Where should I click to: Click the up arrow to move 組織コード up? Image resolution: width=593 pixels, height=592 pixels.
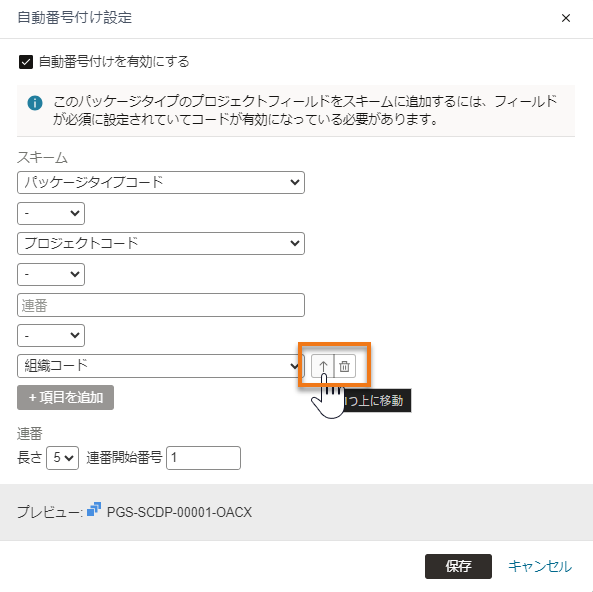click(323, 366)
